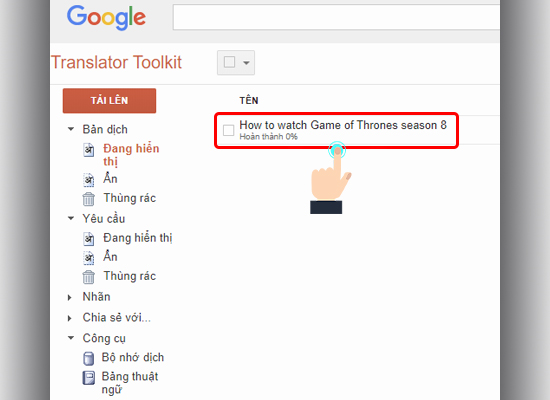
Task: Collapse the Bản dịch section
Action: point(71,129)
